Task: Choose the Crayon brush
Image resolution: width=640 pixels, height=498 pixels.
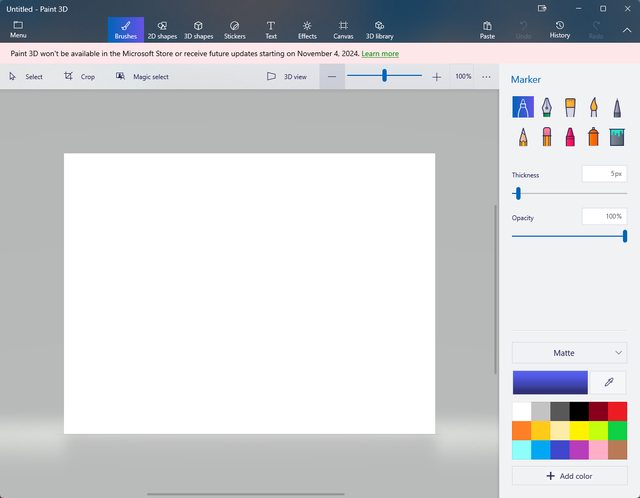Action: (x=570, y=136)
